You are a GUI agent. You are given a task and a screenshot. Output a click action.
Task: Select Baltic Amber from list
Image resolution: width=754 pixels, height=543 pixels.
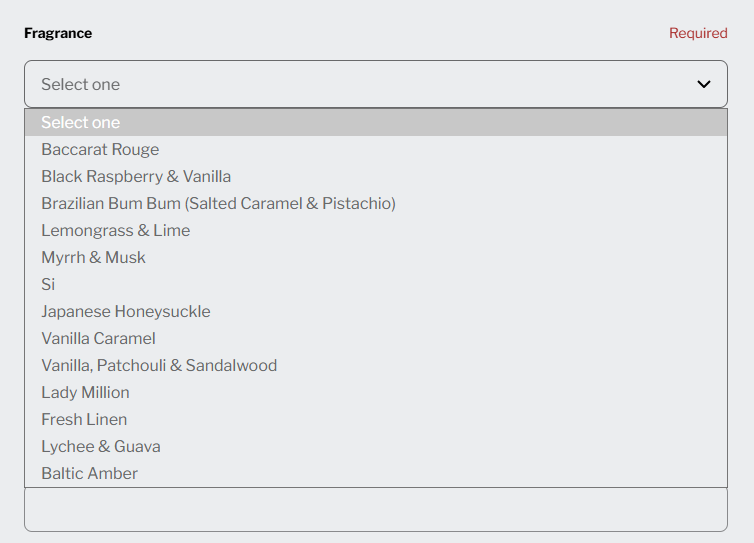click(x=89, y=473)
